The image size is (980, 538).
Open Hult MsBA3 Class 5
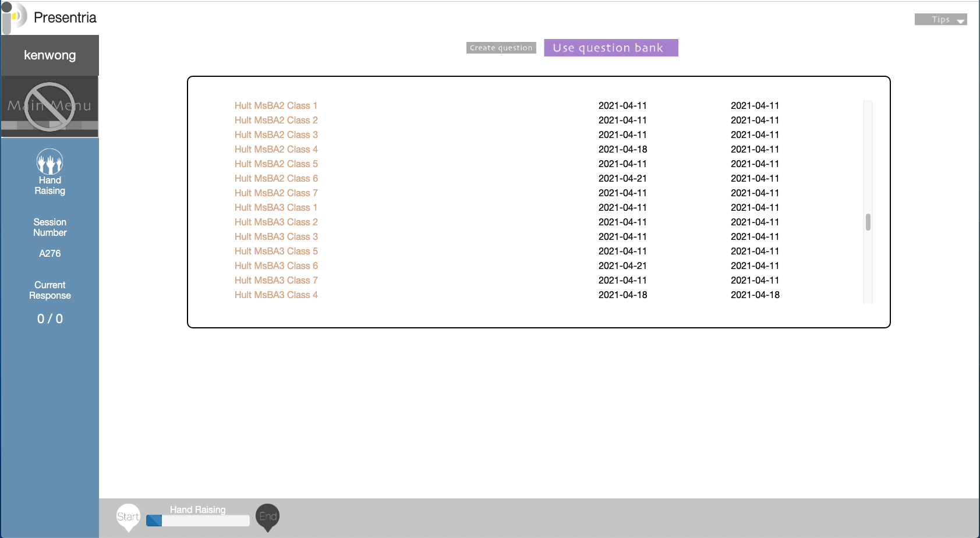tap(276, 251)
